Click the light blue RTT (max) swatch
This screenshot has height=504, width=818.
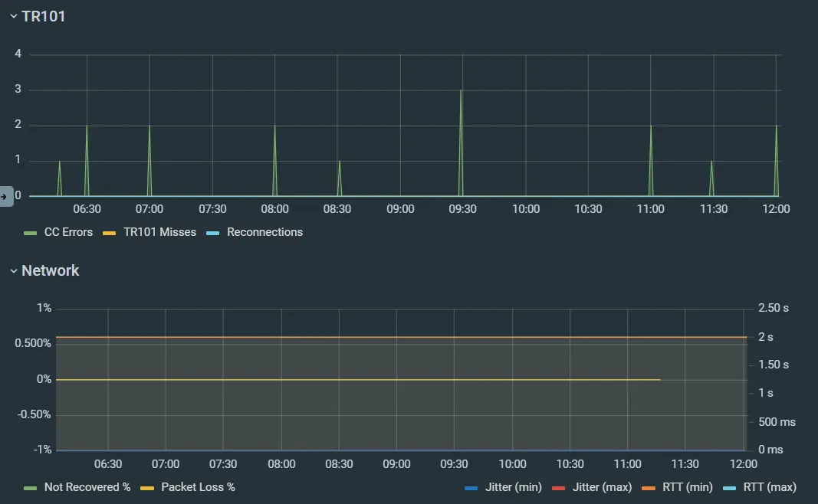(729, 488)
